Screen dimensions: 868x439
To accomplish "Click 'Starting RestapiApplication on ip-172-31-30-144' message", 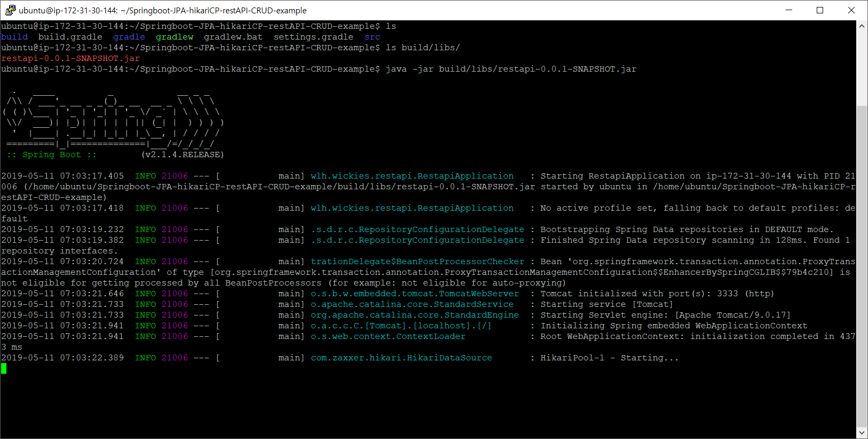I will [666, 176].
